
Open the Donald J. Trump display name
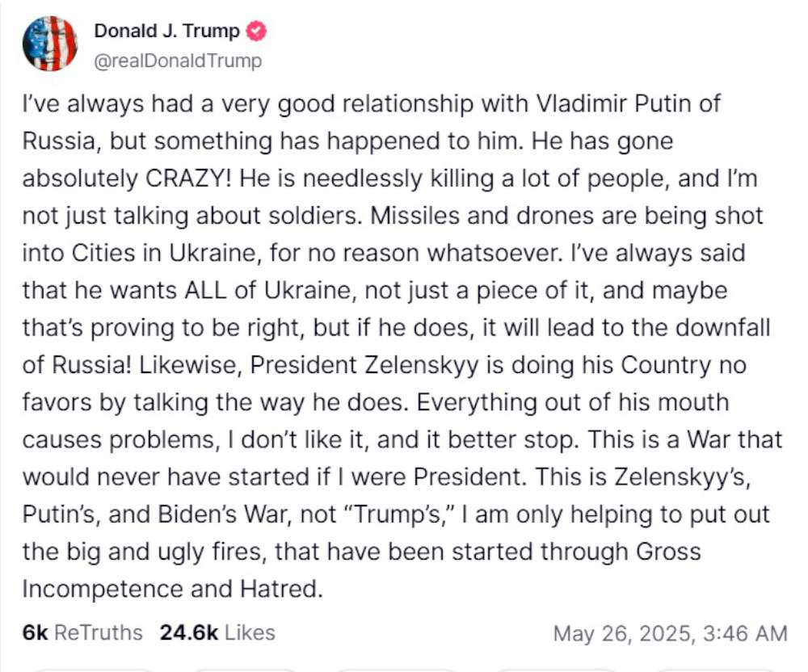pyautogui.click(x=167, y=31)
